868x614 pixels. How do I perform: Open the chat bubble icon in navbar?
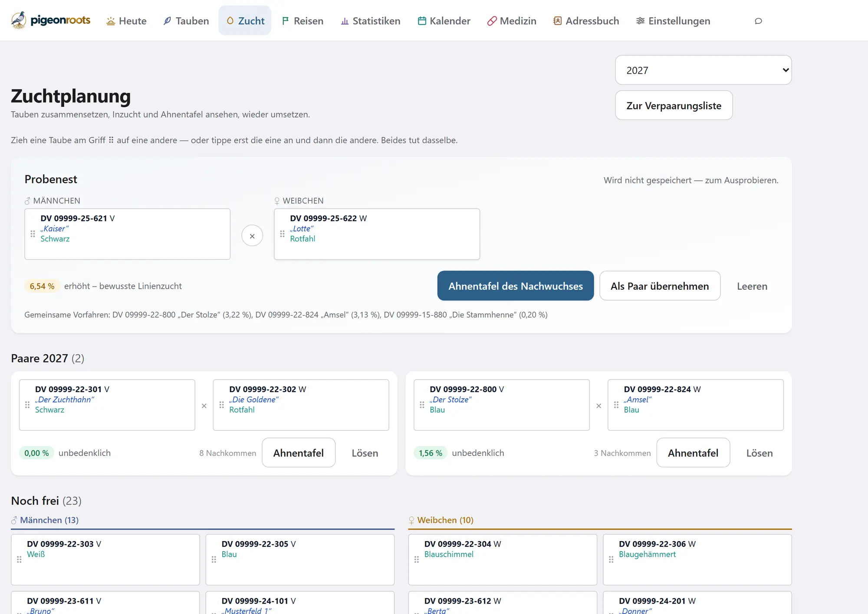point(758,21)
